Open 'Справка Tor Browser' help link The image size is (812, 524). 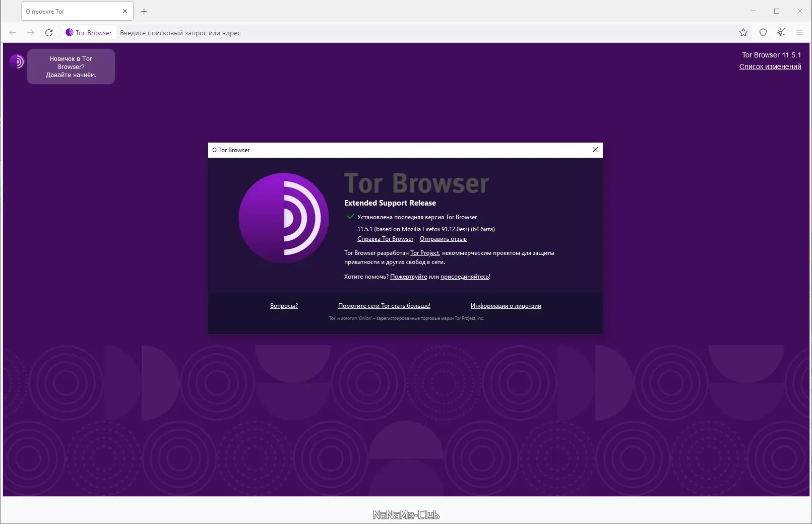coord(385,239)
